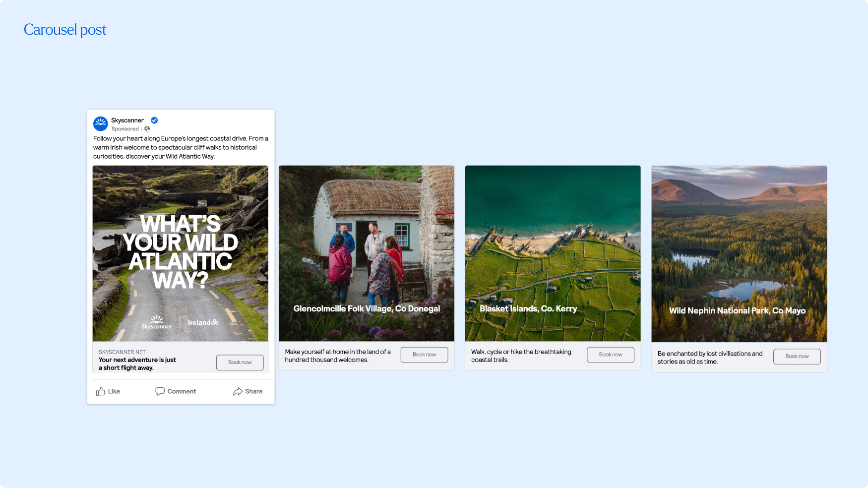Click the Skyscanner profile avatar icon
868x488 pixels.
[x=101, y=123]
